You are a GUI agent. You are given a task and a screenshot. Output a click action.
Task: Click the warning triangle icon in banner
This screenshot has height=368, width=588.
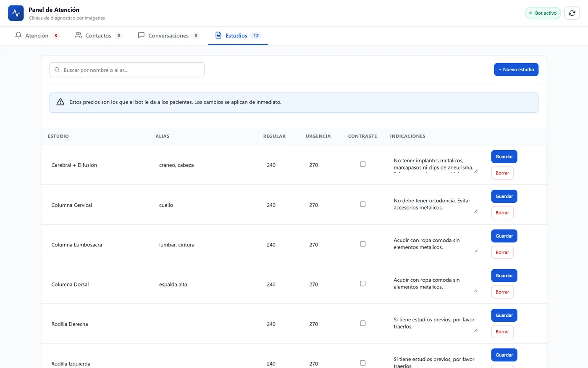pyautogui.click(x=60, y=102)
